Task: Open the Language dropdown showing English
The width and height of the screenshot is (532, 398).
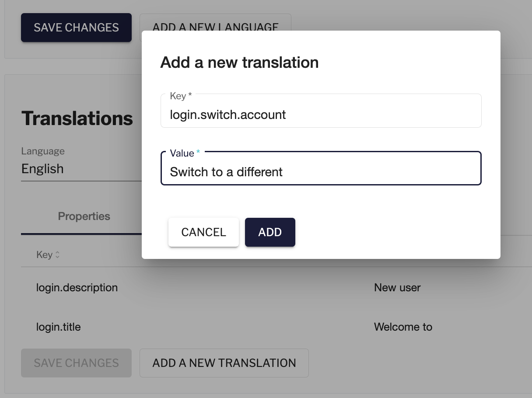Action: [x=81, y=169]
